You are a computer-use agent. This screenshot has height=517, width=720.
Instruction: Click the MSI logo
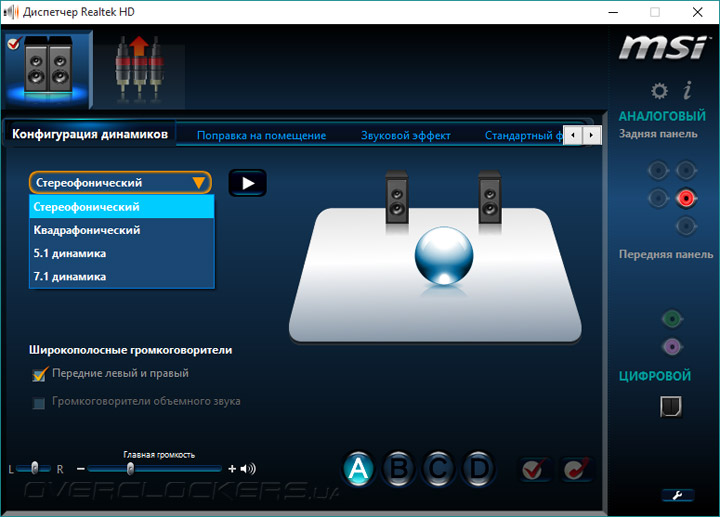click(x=664, y=47)
